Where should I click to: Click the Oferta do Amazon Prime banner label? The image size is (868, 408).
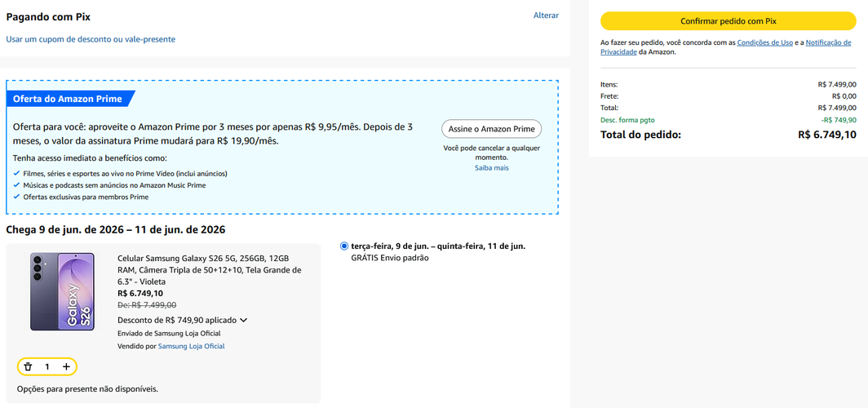point(69,99)
